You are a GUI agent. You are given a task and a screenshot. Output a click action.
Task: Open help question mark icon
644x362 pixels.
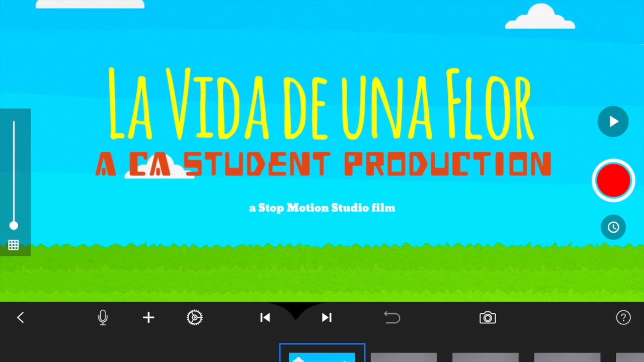click(x=623, y=317)
